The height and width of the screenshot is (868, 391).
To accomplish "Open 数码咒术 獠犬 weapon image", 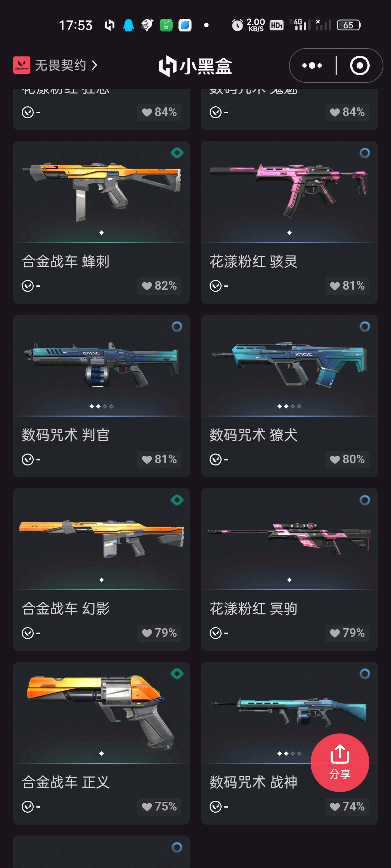I will click(x=289, y=365).
